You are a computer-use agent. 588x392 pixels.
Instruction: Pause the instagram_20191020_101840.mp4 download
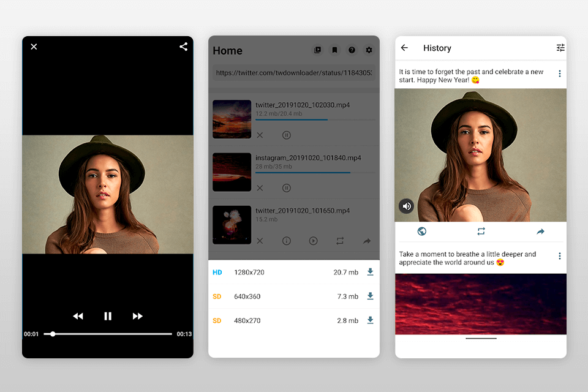286,188
